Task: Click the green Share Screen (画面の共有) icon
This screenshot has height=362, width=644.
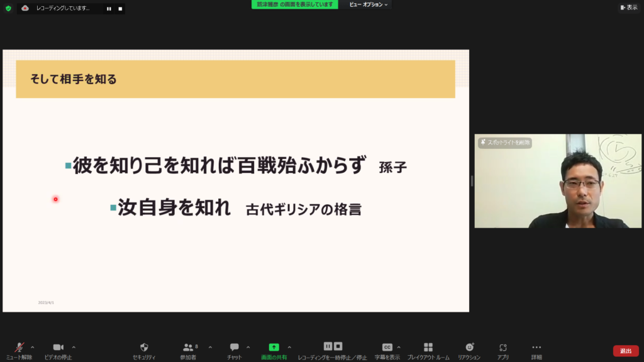Action: [274, 348]
